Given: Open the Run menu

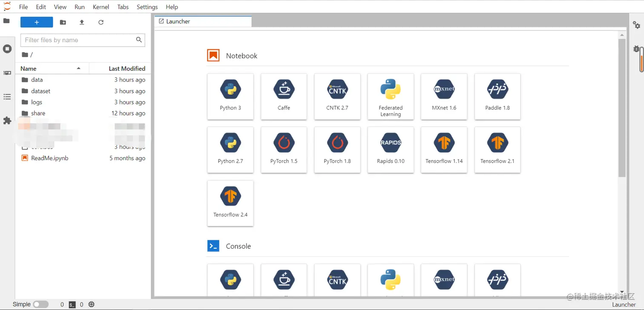Looking at the screenshot, I should (80, 7).
